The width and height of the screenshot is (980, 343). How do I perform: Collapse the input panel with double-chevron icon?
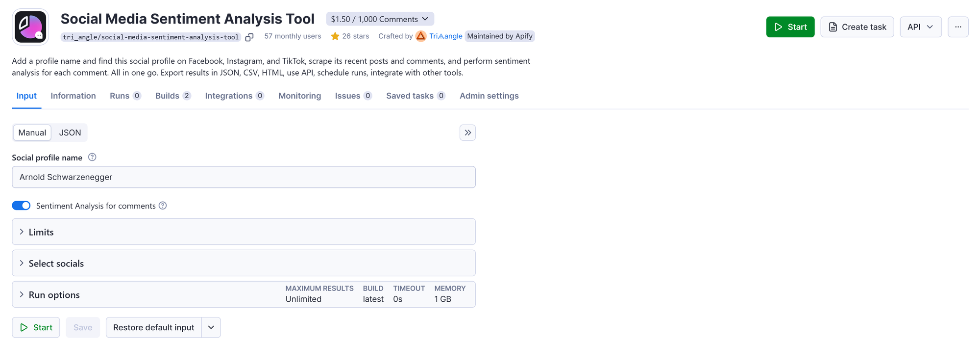(x=467, y=132)
